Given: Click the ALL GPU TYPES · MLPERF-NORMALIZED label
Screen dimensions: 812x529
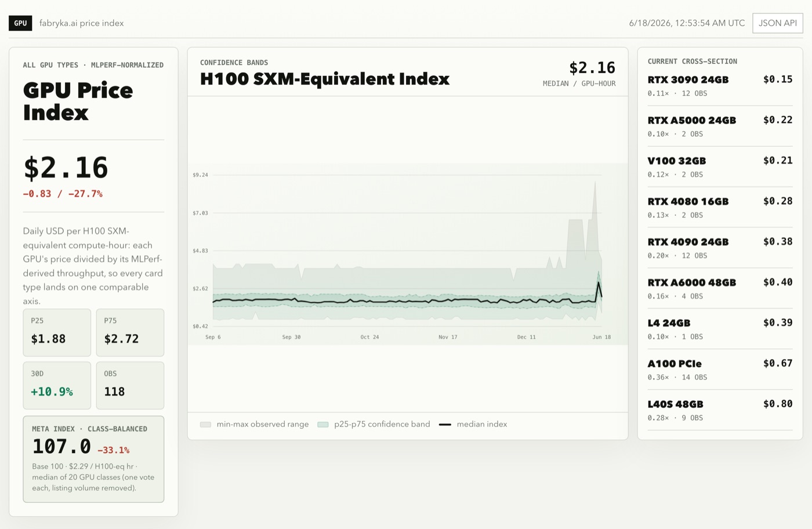Looking at the screenshot, I should (93, 65).
